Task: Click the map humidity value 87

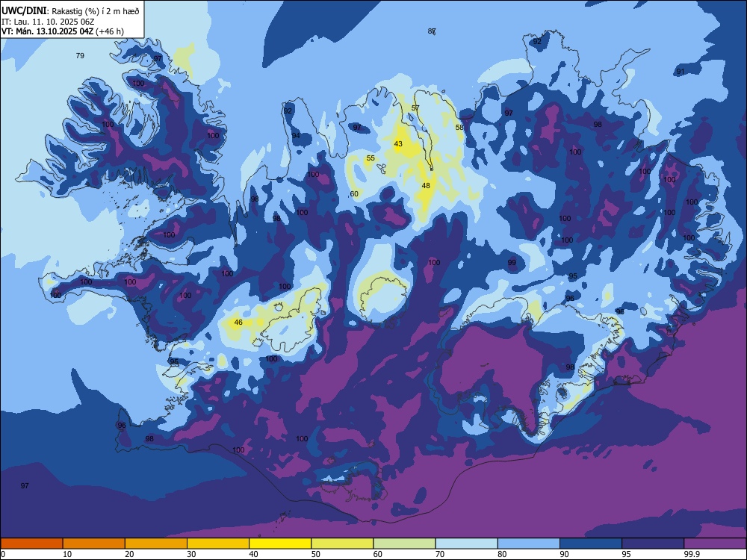Action: 432,31
